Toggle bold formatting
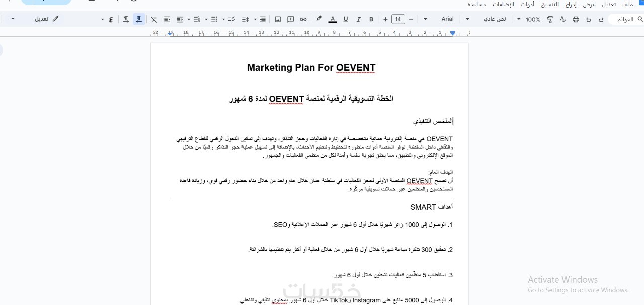 pos(371,19)
